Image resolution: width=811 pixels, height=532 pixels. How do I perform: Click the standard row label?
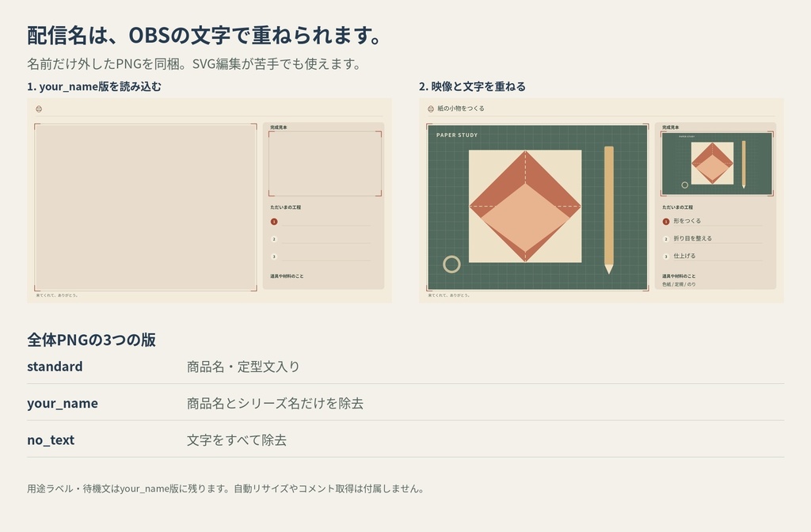click(55, 366)
